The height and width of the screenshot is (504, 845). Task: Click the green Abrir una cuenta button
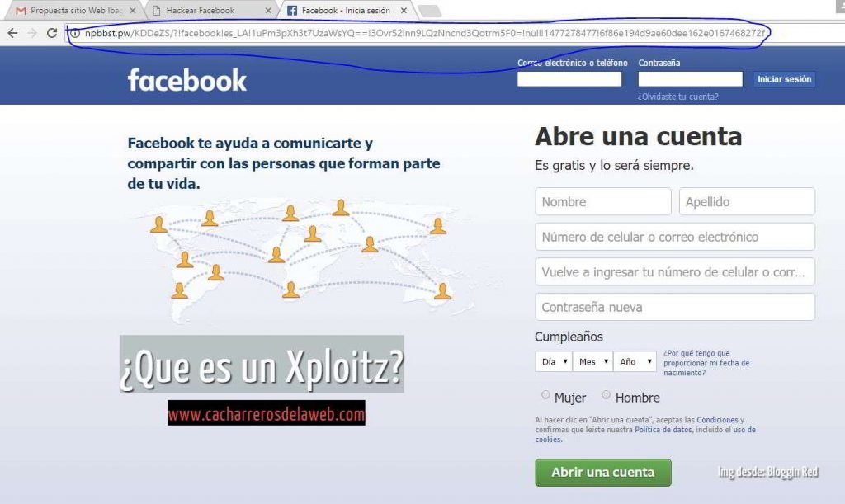pyautogui.click(x=602, y=473)
